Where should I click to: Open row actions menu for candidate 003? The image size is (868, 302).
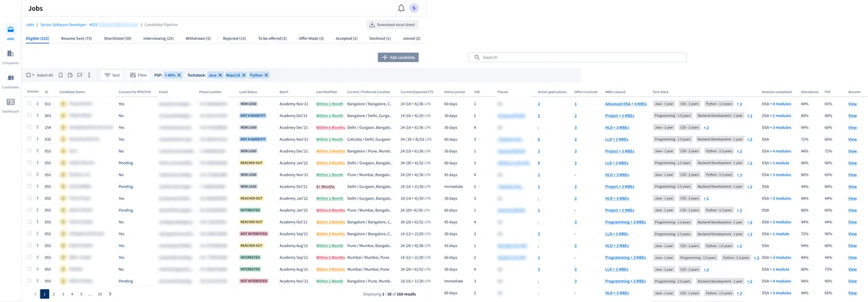coord(38,116)
